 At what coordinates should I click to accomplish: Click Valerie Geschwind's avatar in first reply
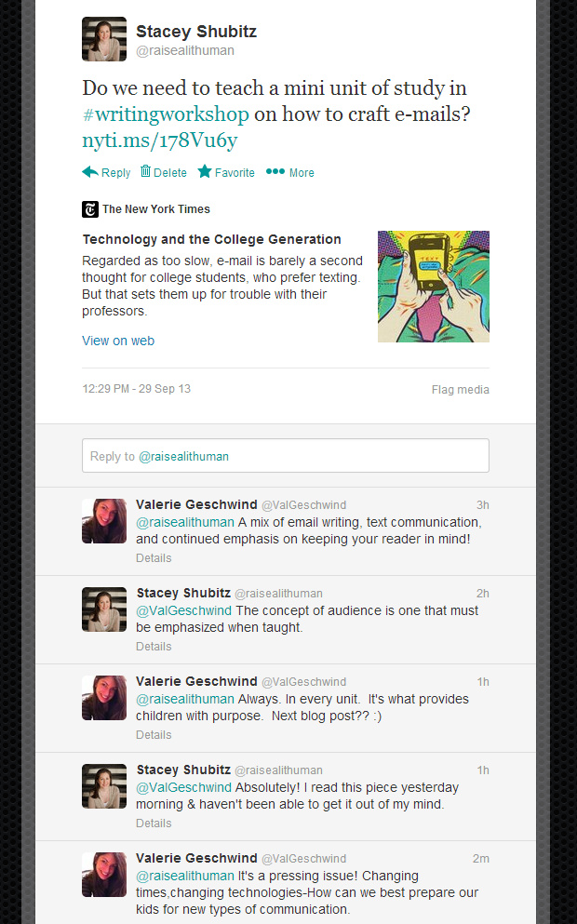click(x=104, y=521)
